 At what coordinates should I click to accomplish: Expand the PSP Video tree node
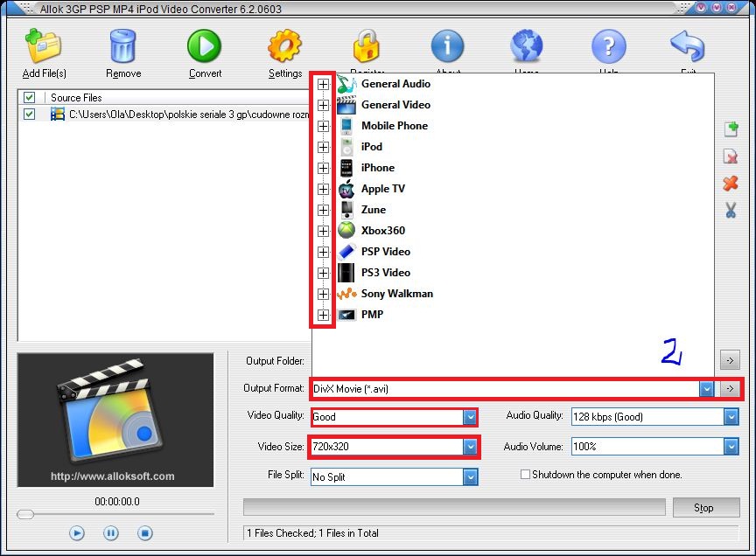coord(324,252)
